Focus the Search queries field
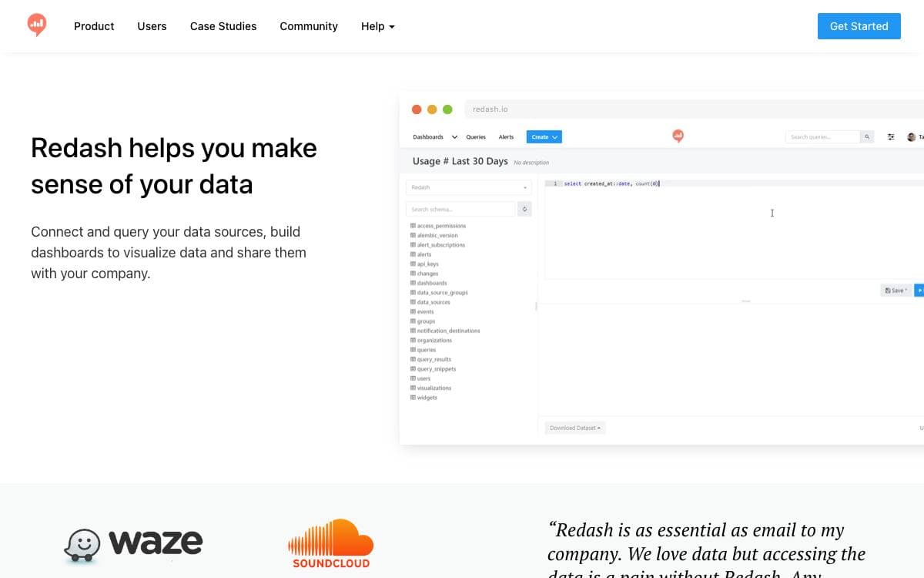This screenshot has width=924, height=578. (x=822, y=137)
